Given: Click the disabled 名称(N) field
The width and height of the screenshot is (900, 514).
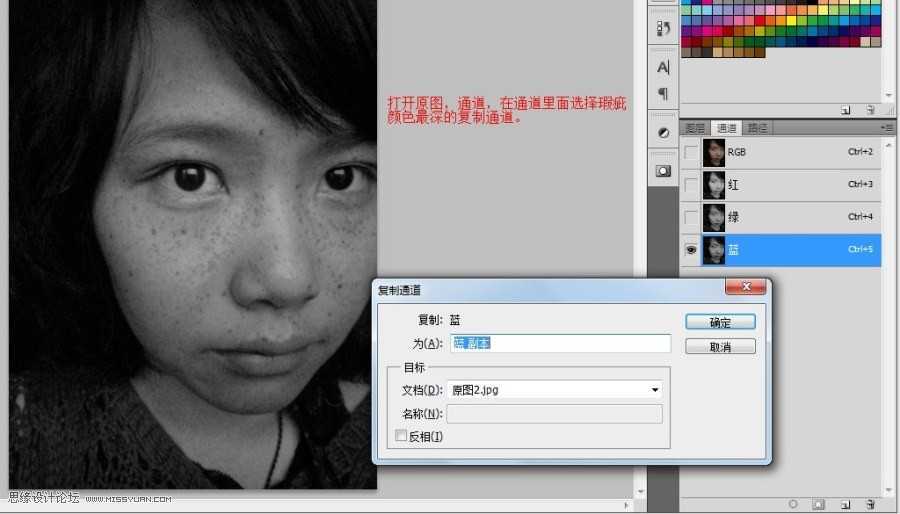Looking at the screenshot, I should click(554, 414).
